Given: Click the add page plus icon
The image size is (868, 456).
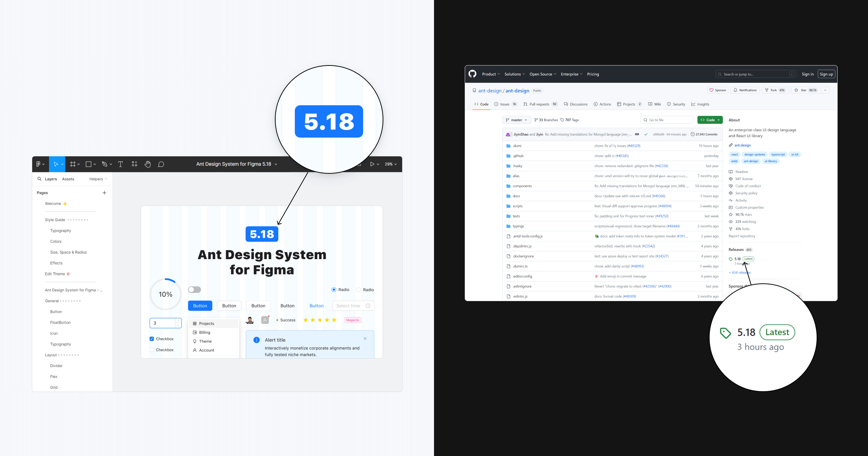Looking at the screenshot, I should tap(104, 193).
